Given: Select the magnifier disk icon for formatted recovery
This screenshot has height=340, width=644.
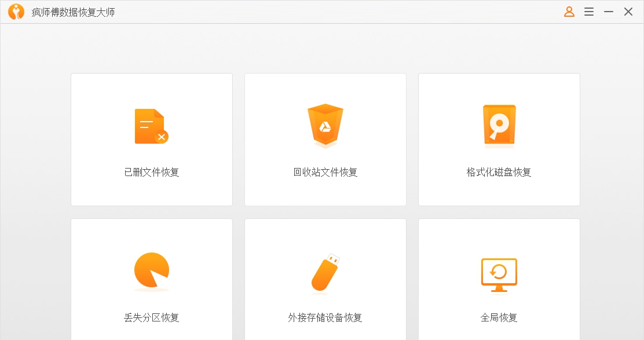Looking at the screenshot, I should point(499,126).
